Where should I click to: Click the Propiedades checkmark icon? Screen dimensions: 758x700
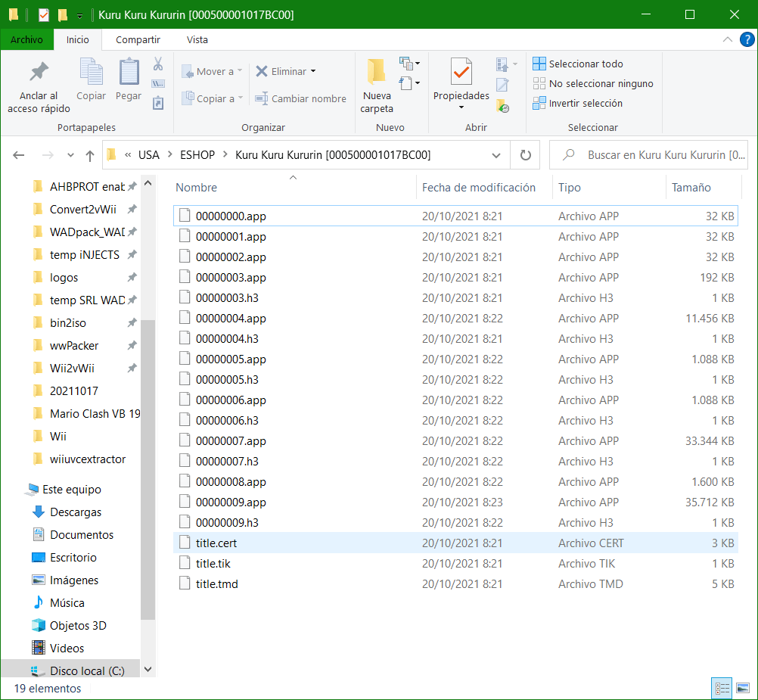(461, 72)
